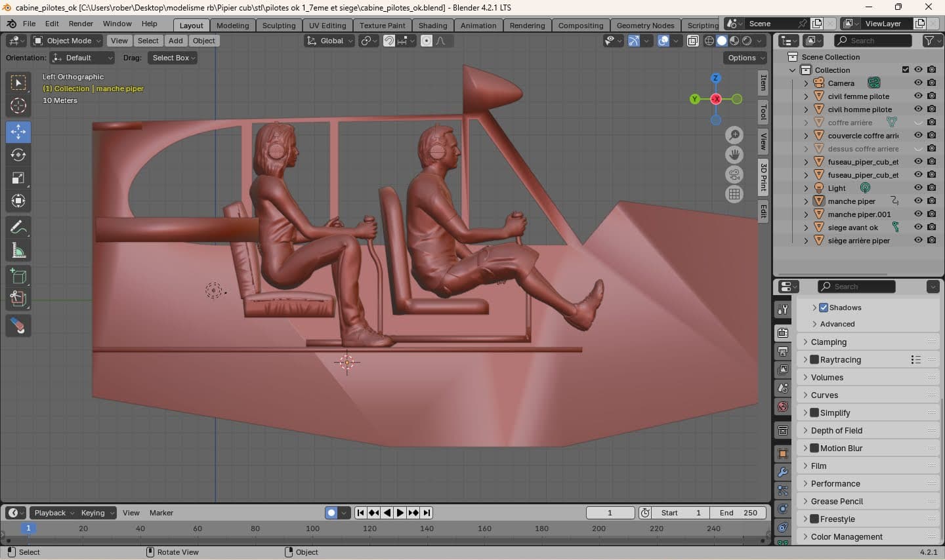Toggle visibility of siege avant ok
The width and height of the screenshot is (945, 560).
click(918, 227)
